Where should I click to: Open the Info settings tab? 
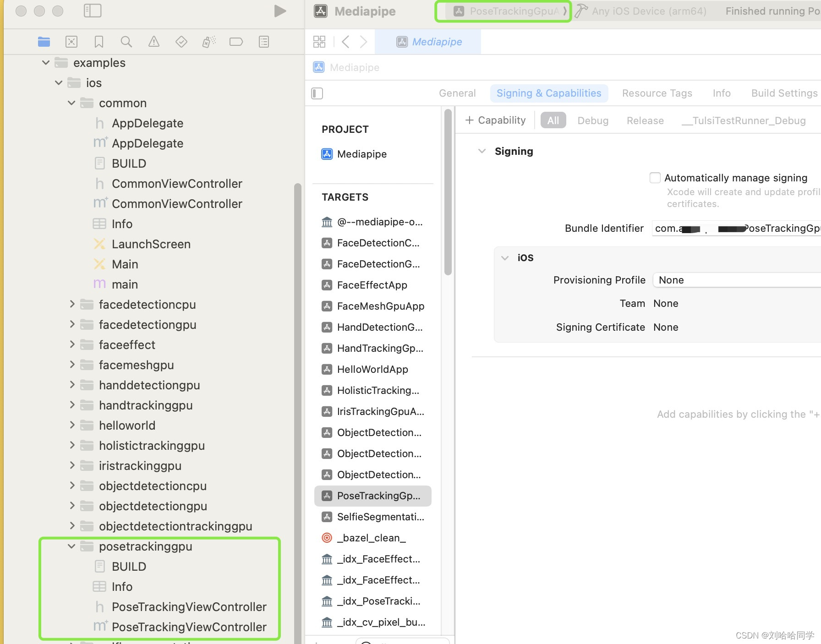click(722, 93)
